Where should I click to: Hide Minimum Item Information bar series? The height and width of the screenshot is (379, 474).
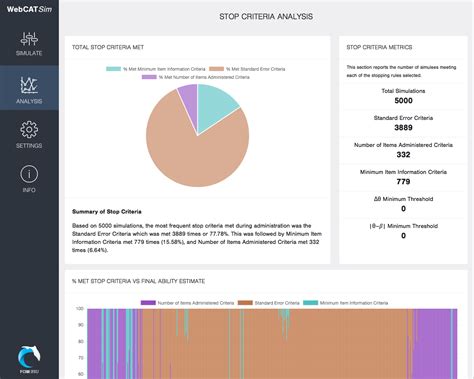click(x=346, y=303)
